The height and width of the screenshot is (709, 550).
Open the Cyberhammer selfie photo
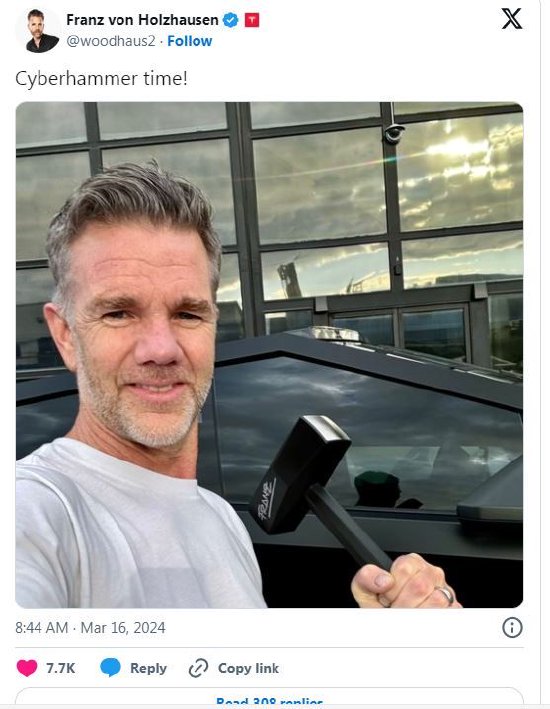270,355
